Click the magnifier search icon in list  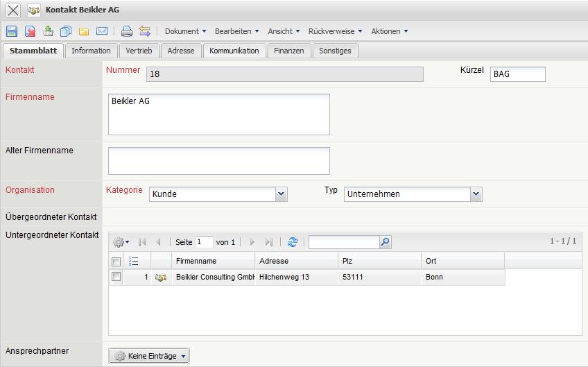tap(386, 242)
